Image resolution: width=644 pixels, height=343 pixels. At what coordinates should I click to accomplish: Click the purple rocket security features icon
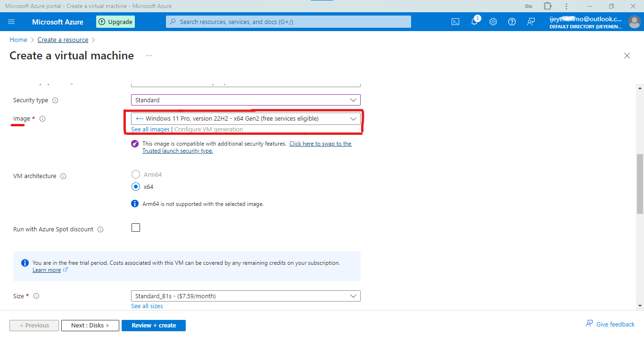(x=135, y=144)
